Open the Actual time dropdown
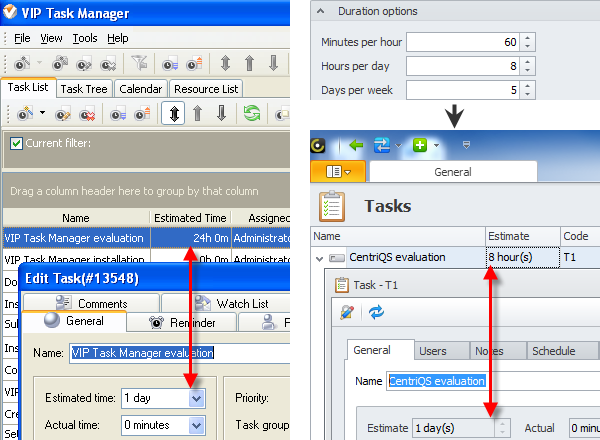Viewport: 600px width, 440px height. click(196, 424)
